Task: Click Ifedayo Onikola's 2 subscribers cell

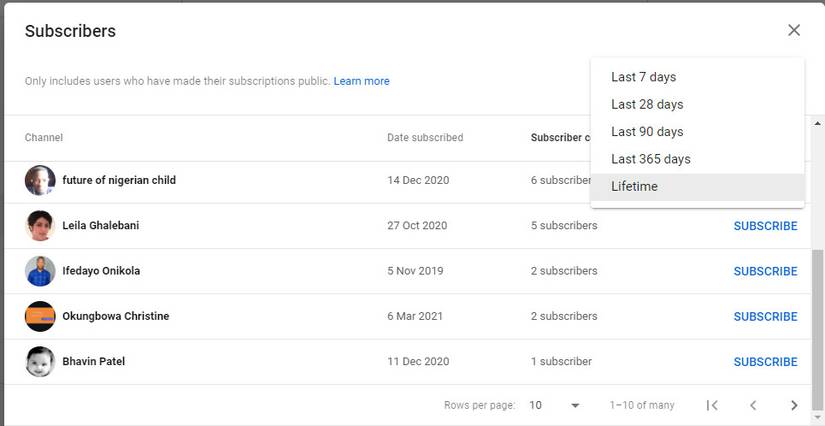Action: [x=564, y=271]
